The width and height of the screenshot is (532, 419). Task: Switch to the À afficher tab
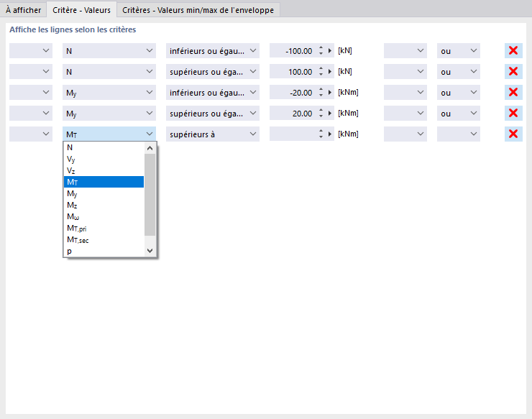pos(23,10)
